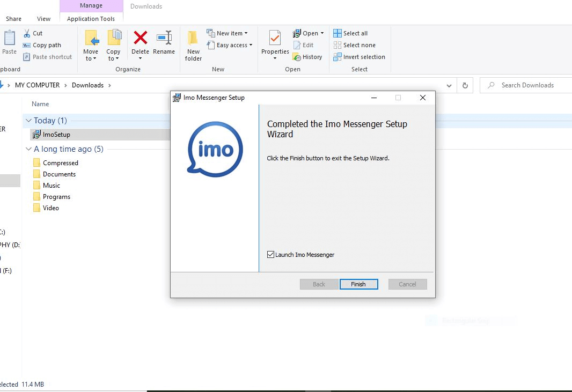
Task: Minimize the Imo Messenger Setup window
Action: [x=374, y=98]
